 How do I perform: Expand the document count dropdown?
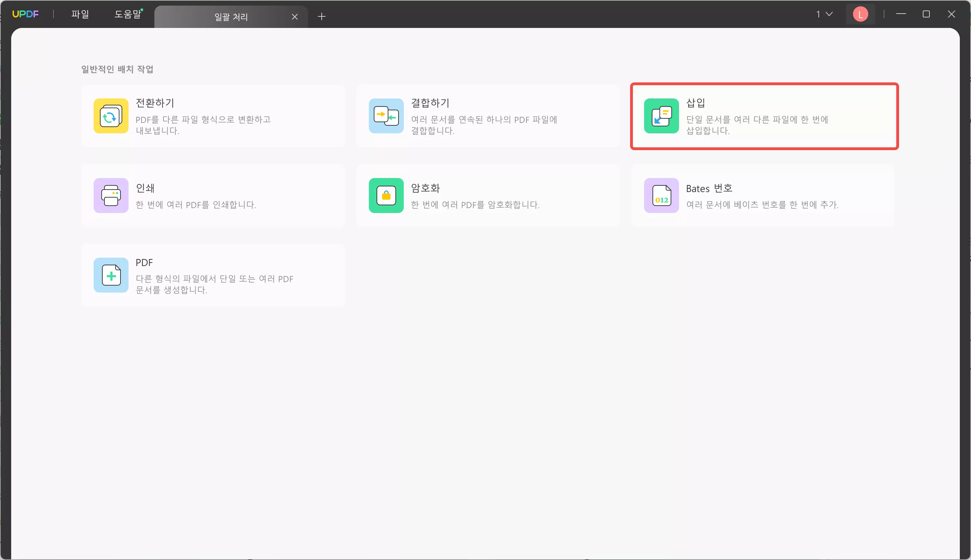[x=823, y=14]
